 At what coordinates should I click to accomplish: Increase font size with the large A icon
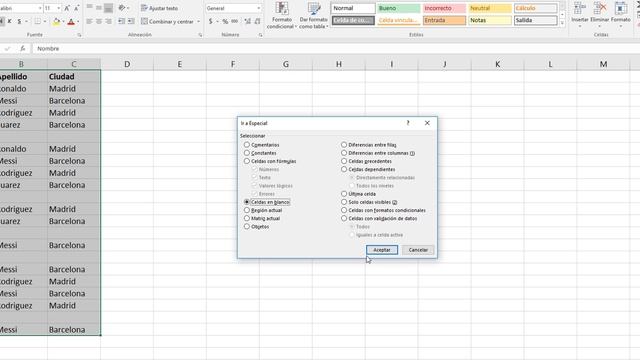click(67, 8)
